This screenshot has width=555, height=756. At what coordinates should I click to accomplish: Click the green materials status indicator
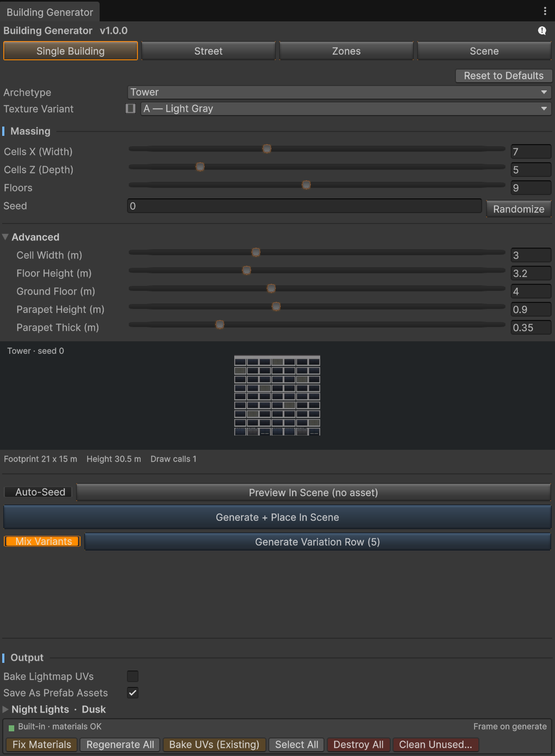pos(11,728)
